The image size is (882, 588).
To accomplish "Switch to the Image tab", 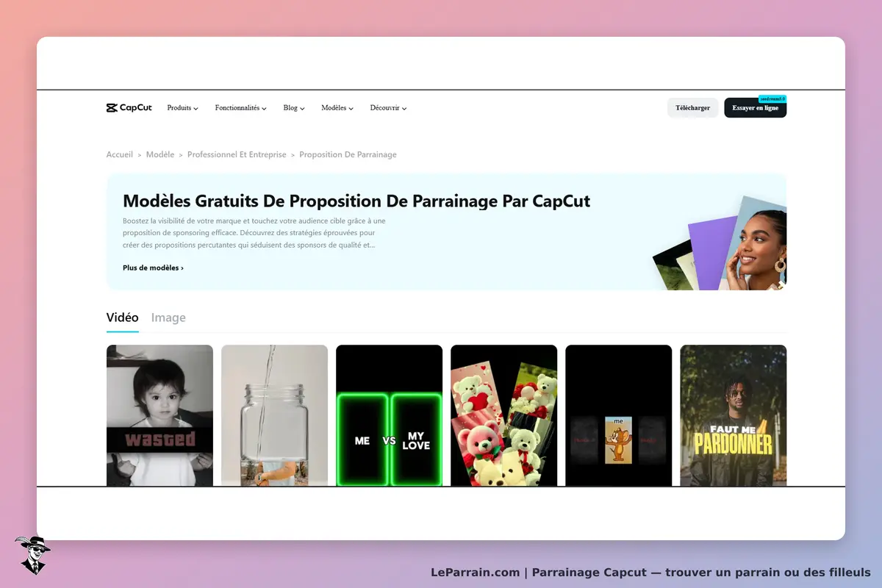I will click(168, 318).
